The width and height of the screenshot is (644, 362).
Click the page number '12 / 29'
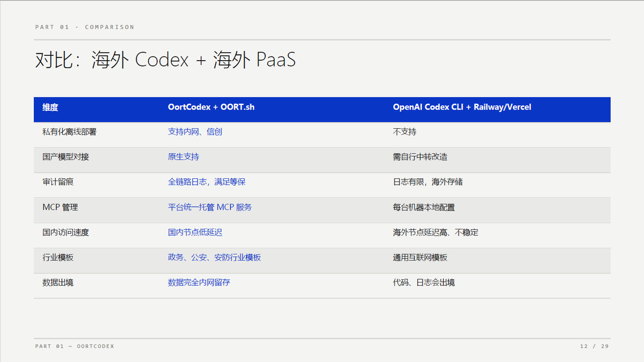(595, 346)
